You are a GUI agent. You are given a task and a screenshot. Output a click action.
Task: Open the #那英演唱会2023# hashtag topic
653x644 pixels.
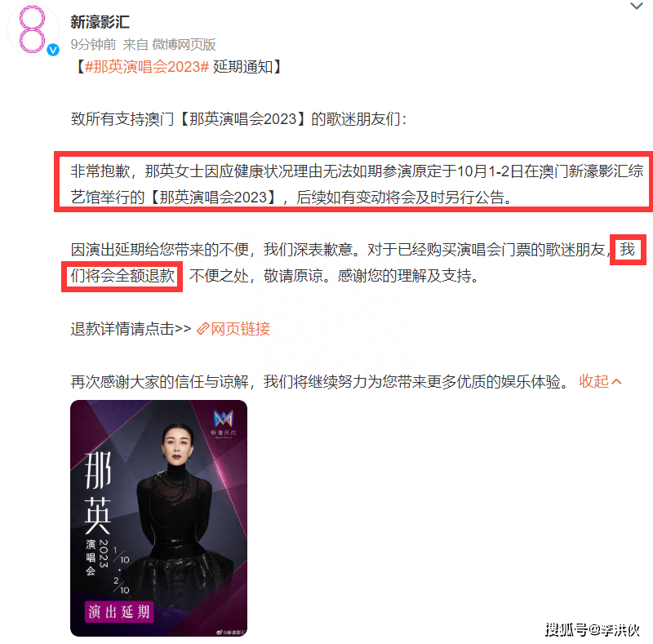coord(146,67)
